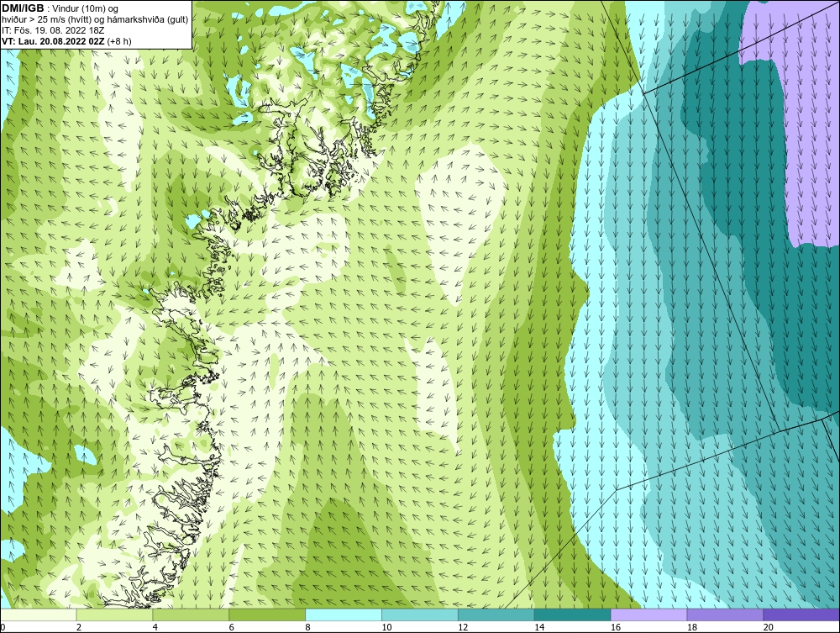Click the legend label 16
This screenshot has height=633, width=840.
(x=615, y=627)
